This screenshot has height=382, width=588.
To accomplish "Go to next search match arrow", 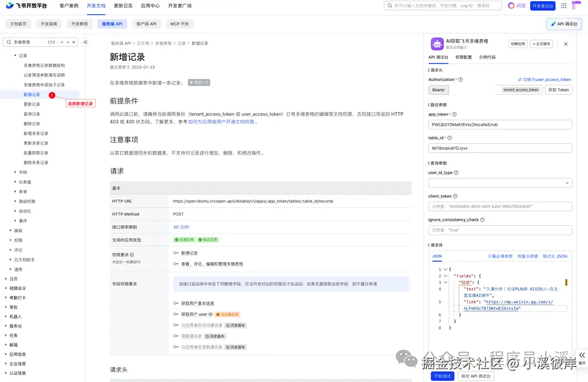I will (x=68, y=42).
